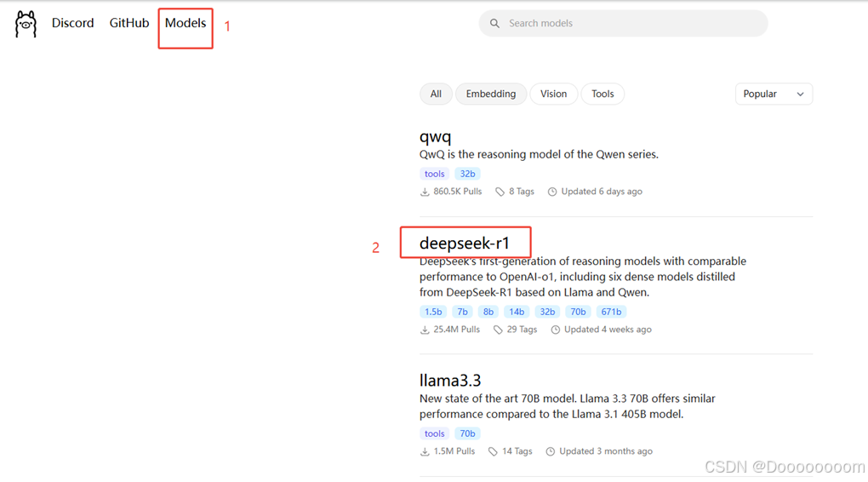
Task: Go to the Models page
Action: pyautogui.click(x=186, y=23)
